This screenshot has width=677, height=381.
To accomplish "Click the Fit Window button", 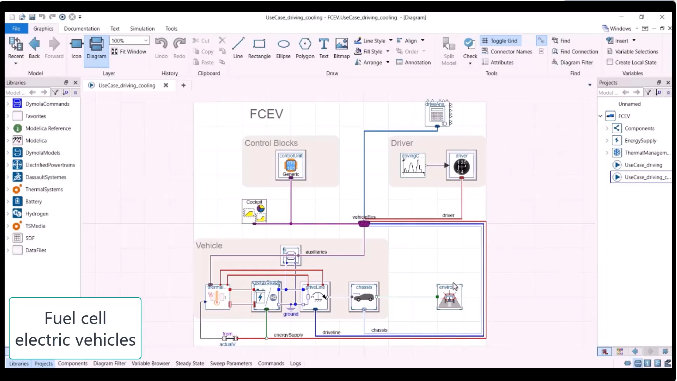I will (129, 51).
